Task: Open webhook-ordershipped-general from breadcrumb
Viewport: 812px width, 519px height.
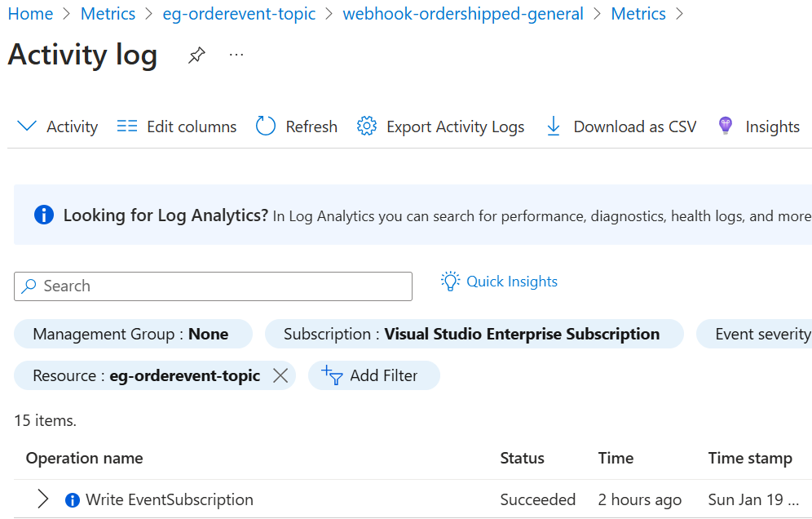Action: [x=463, y=13]
